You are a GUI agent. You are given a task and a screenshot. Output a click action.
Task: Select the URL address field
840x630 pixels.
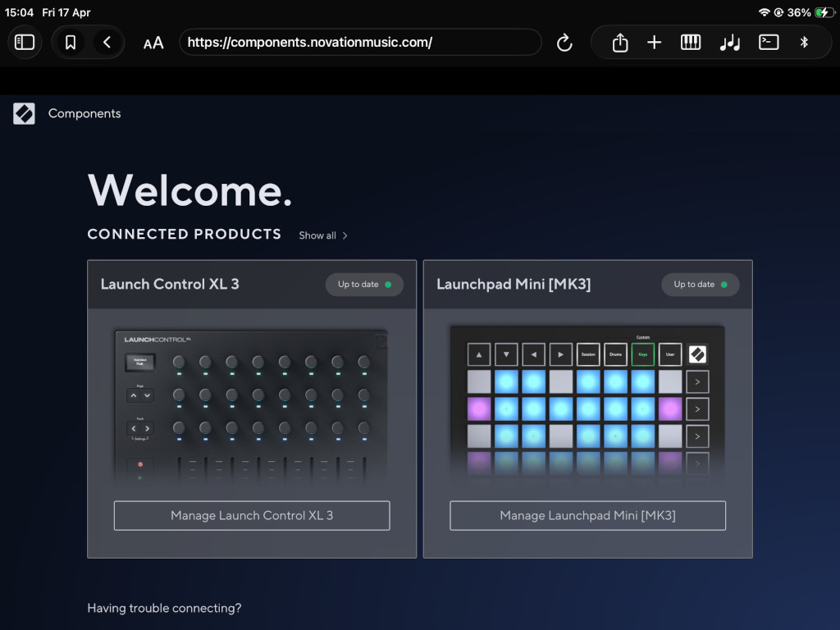point(361,43)
